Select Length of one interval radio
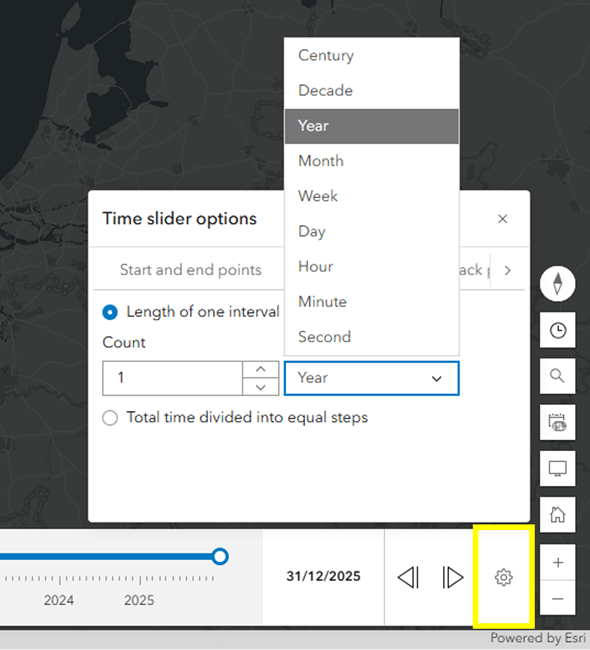The image size is (590, 650). tap(110, 312)
